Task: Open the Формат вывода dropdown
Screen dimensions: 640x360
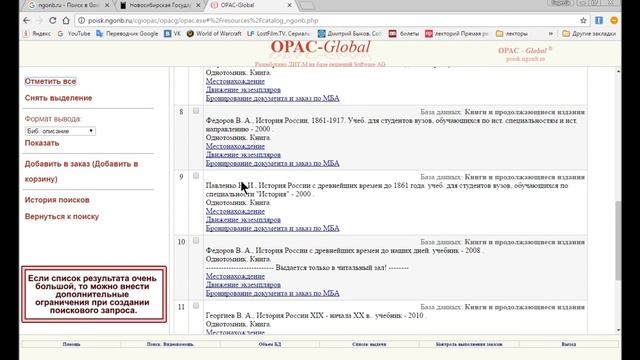Action: [60, 131]
